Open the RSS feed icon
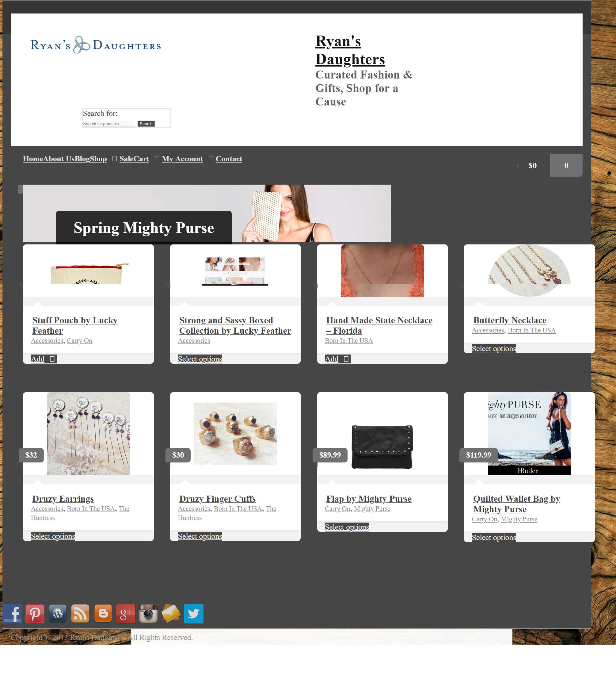 pos(80,613)
